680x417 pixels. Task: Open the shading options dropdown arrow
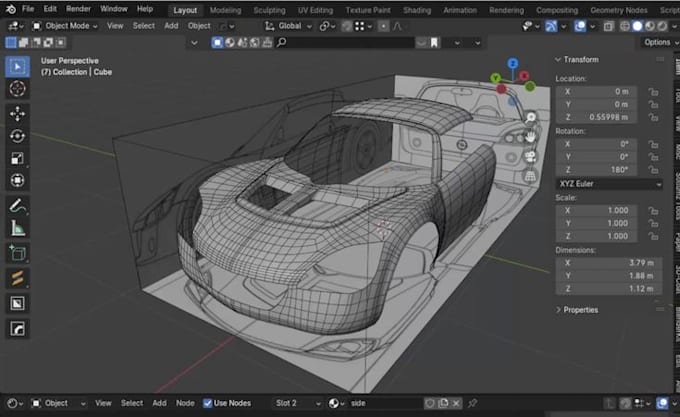(674, 26)
